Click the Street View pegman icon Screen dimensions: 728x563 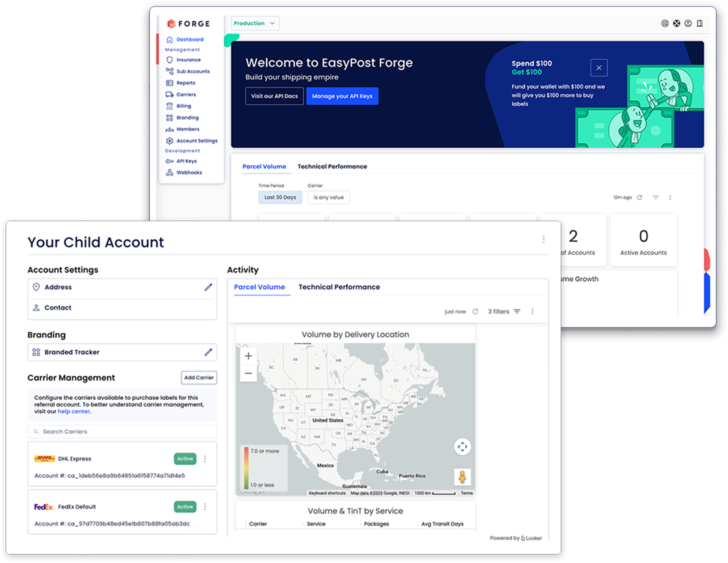pos(462,477)
